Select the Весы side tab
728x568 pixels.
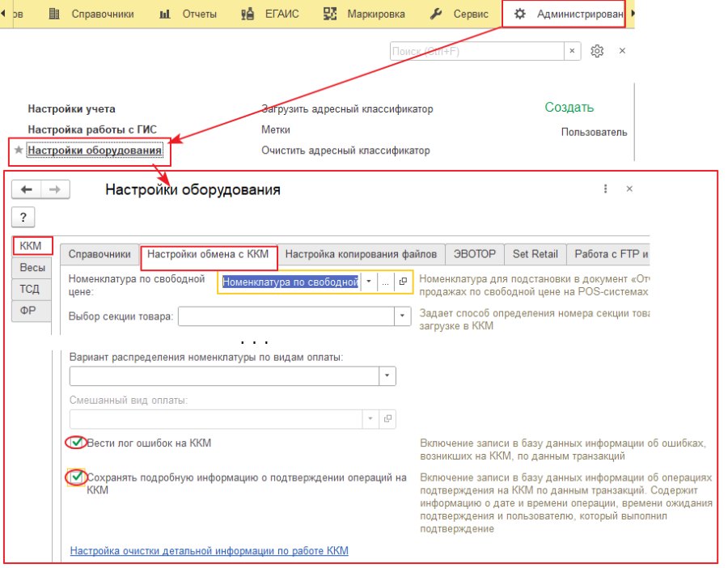[x=32, y=268]
